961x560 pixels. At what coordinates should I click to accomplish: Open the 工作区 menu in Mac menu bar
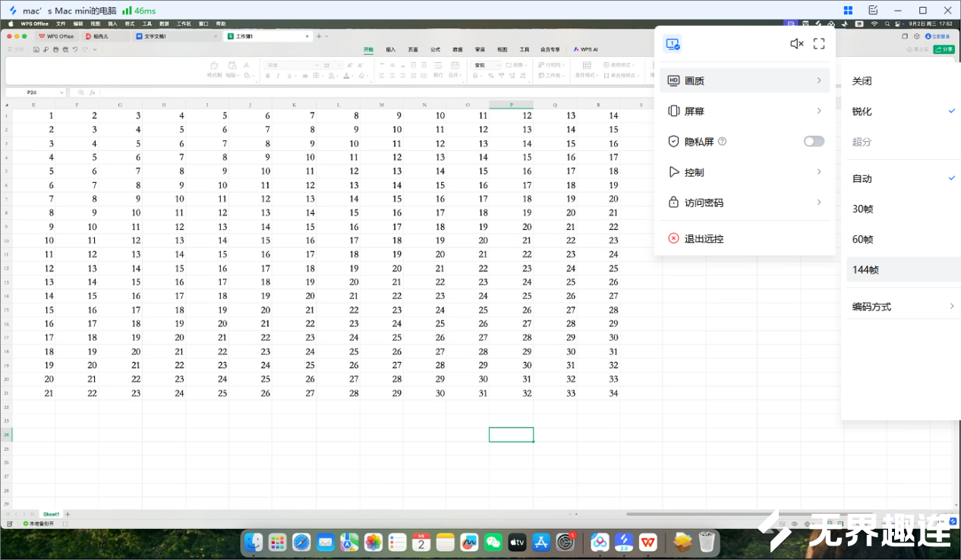(184, 24)
